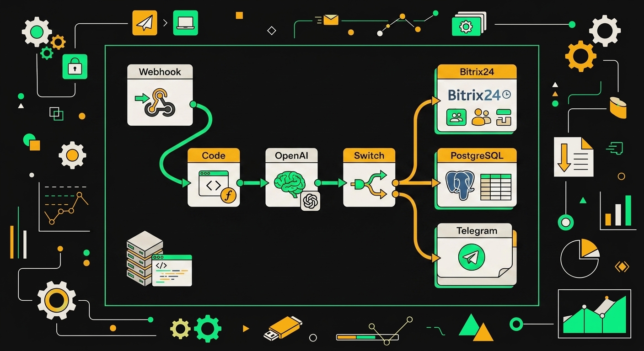
Task: Select the green laptop icon
Action: coord(185,22)
